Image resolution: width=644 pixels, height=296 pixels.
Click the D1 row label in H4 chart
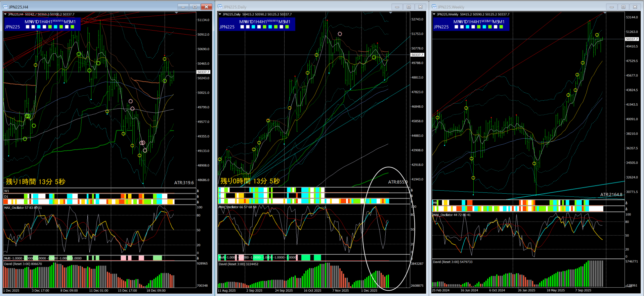pyautogui.click(x=6, y=196)
